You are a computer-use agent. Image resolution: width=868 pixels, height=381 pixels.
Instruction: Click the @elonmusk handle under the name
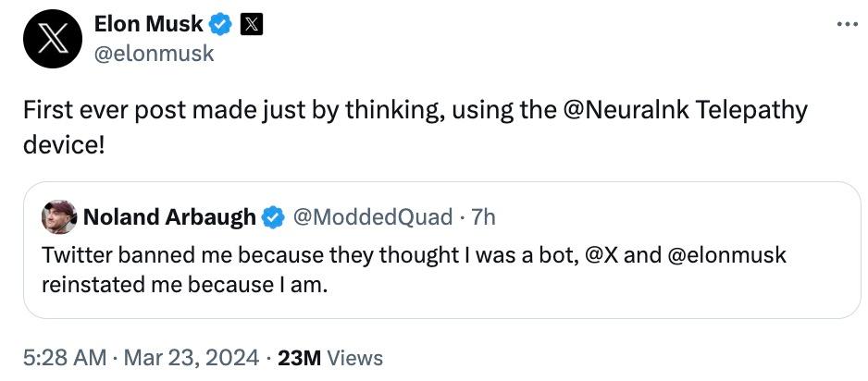coord(154,54)
